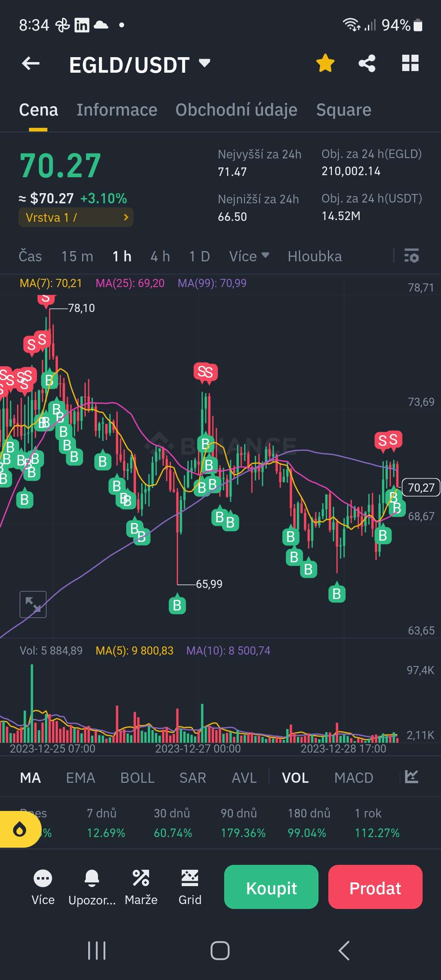This screenshot has height=980, width=441.
Task: Open the four-square grid menu icon
Action: [x=410, y=64]
